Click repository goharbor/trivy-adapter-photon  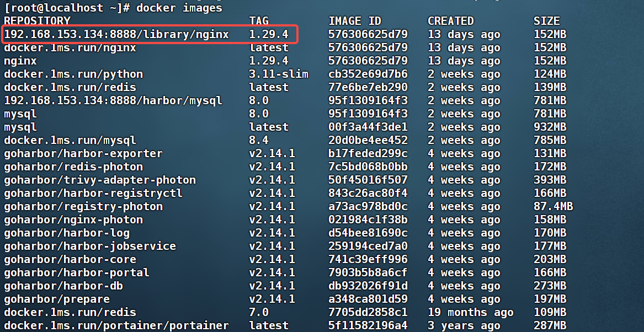[x=100, y=180]
